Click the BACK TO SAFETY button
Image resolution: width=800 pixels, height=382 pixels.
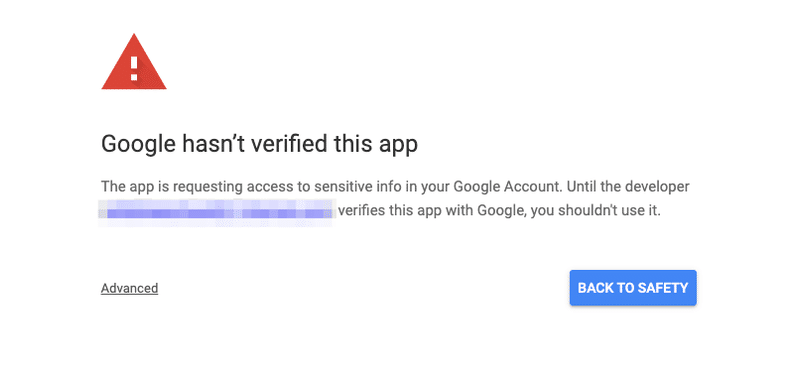tap(633, 288)
